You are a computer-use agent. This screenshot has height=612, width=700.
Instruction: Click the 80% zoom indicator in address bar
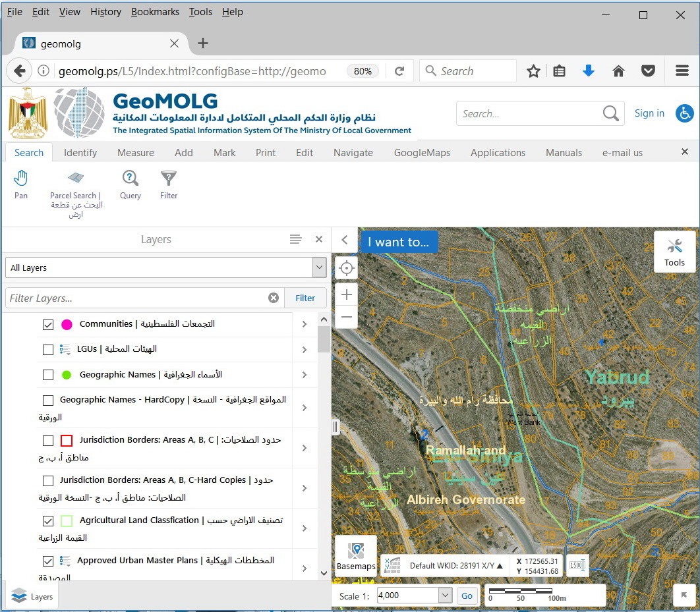point(363,71)
